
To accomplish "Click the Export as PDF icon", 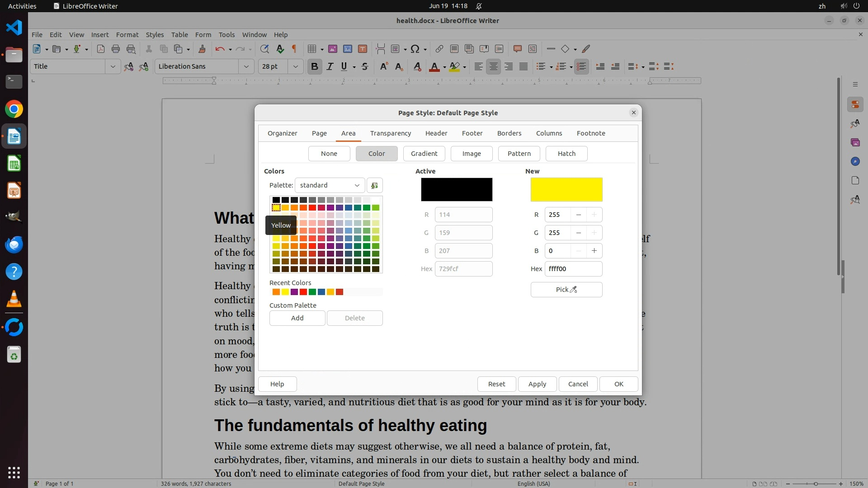I will (100, 49).
